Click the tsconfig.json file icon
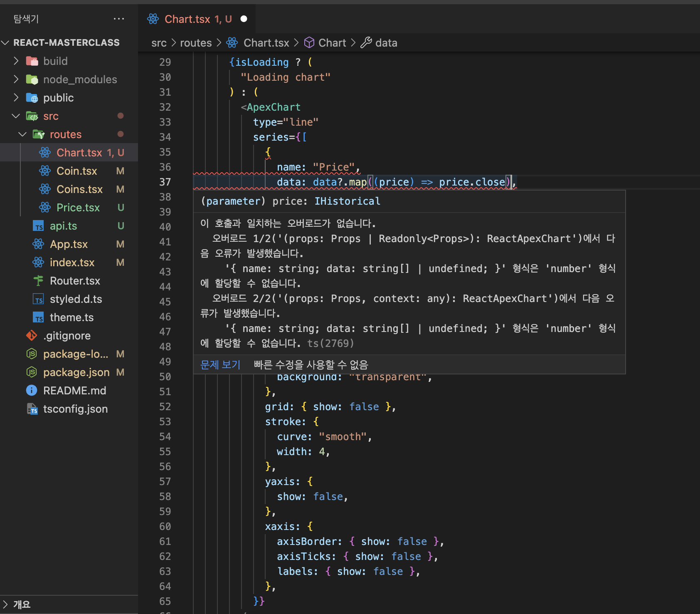 pos(32,409)
